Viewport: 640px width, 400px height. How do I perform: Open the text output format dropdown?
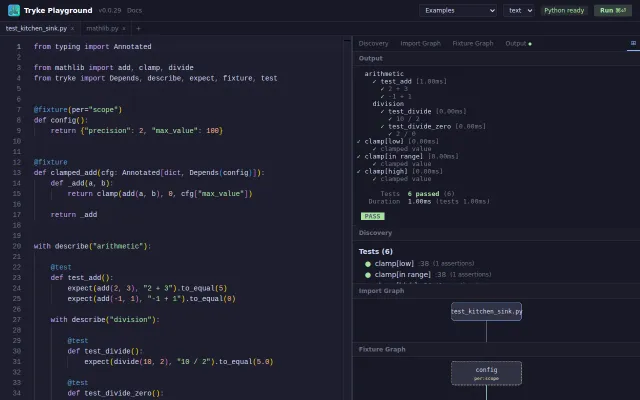[x=519, y=11]
